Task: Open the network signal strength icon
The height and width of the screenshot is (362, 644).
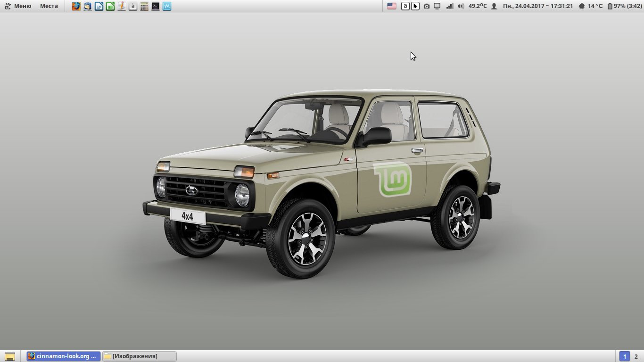Action: click(x=450, y=6)
